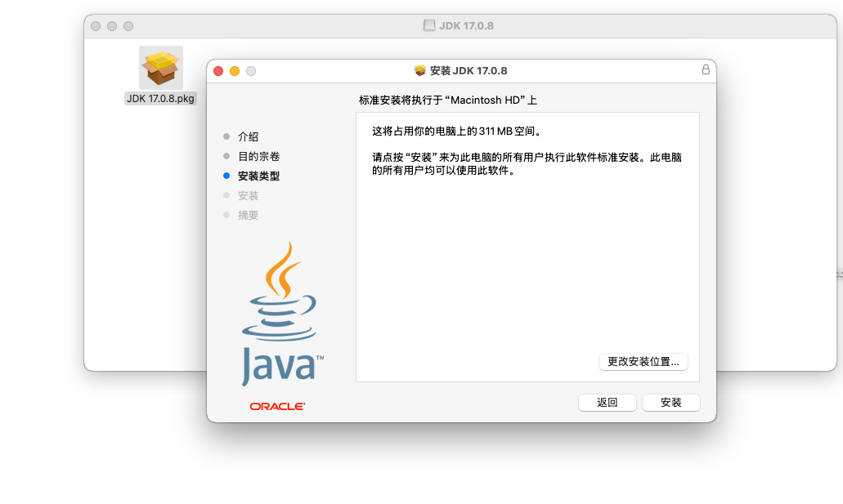The height and width of the screenshot is (504, 843).
Task: Click the text 这将占用你的电脑上的 311 MB 空间
Action: click(x=456, y=131)
